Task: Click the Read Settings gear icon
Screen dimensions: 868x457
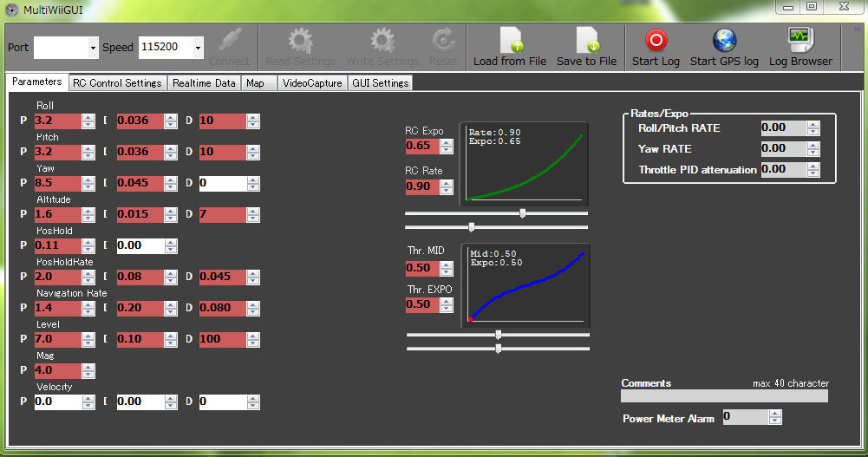Action: pos(300,41)
